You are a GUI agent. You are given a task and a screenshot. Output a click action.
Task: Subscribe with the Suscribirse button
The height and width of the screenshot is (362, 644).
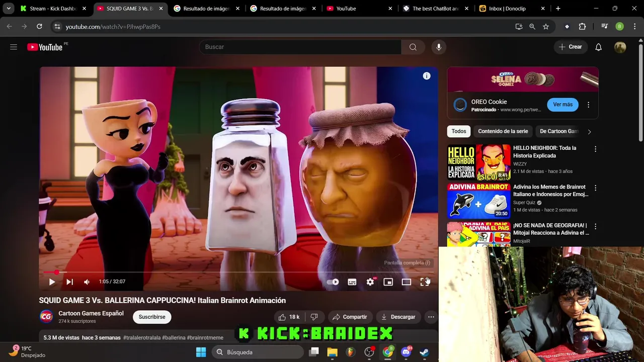[x=152, y=317]
